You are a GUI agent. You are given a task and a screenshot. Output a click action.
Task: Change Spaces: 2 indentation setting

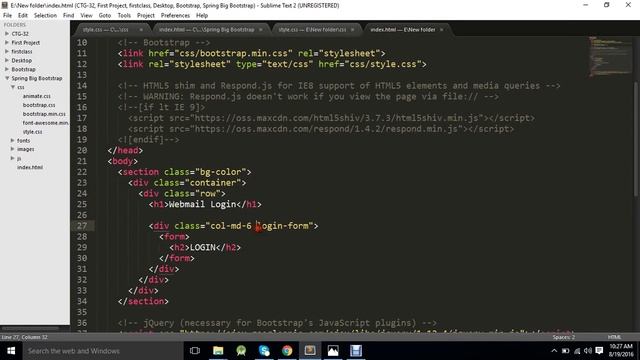pos(564,337)
